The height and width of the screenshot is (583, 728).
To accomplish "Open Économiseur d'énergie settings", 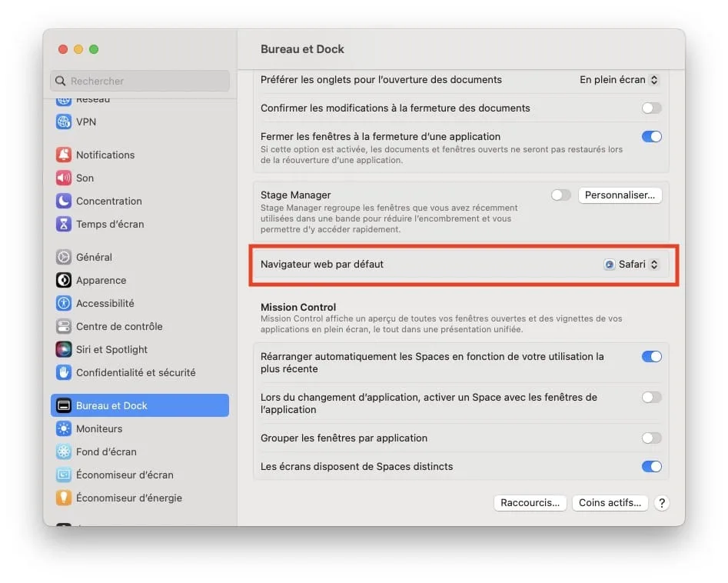I will click(x=140, y=498).
